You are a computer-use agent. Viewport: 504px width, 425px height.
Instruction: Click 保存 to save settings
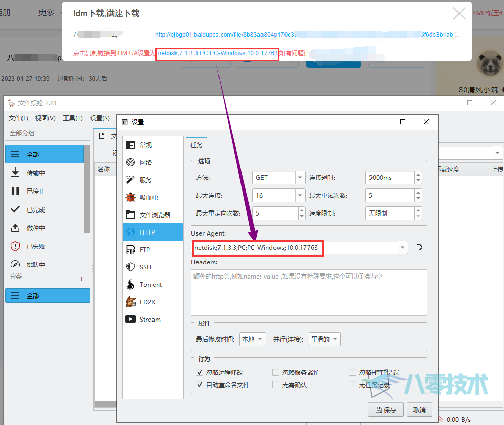(386, 410)
